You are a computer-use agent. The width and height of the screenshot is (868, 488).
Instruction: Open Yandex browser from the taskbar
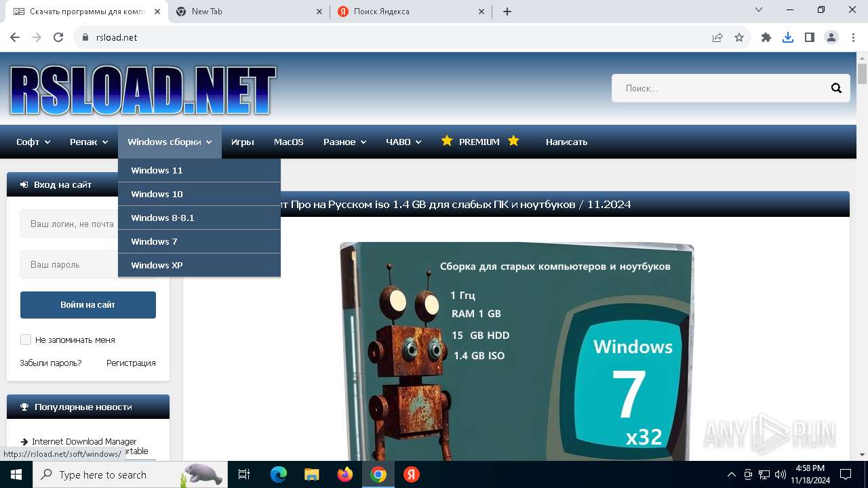click(412, 474)
